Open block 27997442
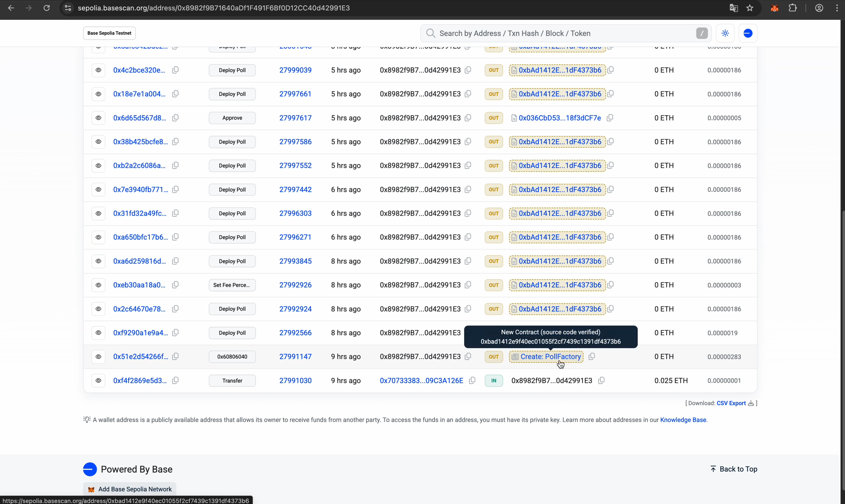 295,190
